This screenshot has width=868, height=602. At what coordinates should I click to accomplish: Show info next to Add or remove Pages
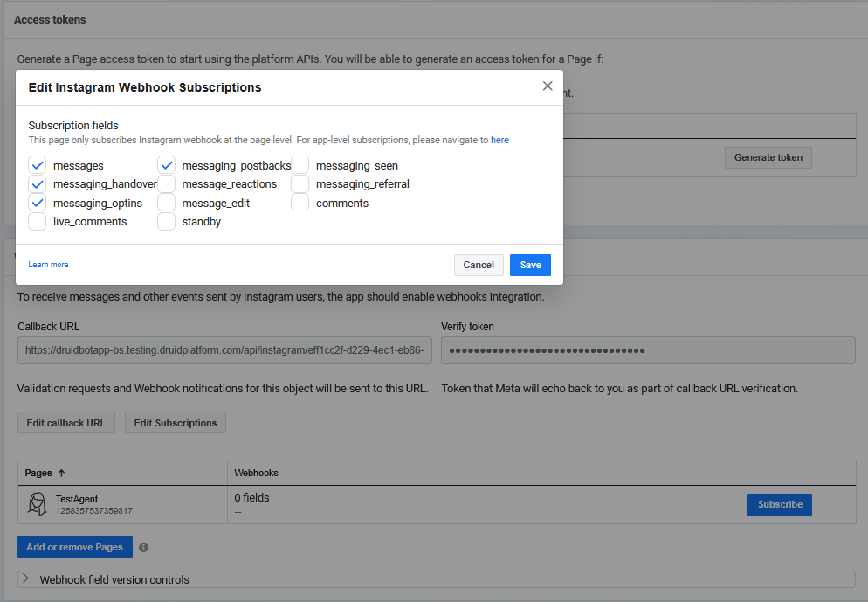143,547
